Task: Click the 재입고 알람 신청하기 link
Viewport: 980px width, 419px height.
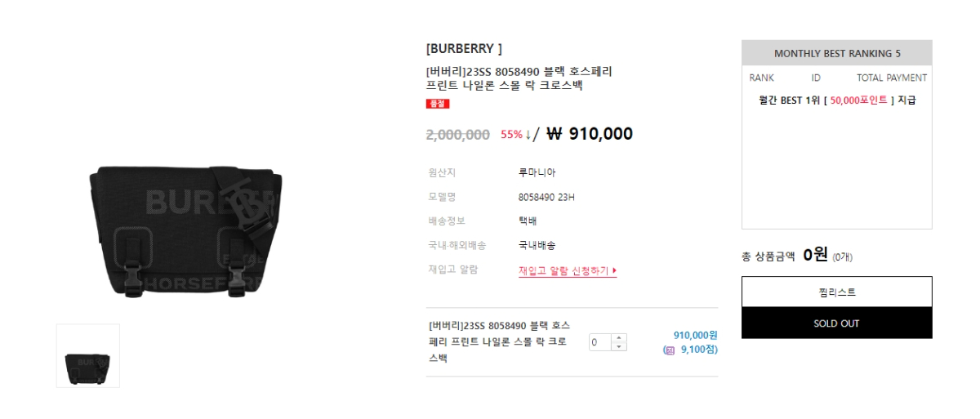Action: (563, 270)
